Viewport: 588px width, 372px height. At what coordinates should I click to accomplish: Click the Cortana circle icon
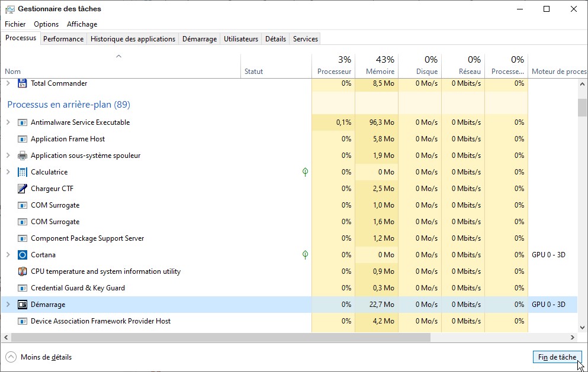tap(23, 255)
